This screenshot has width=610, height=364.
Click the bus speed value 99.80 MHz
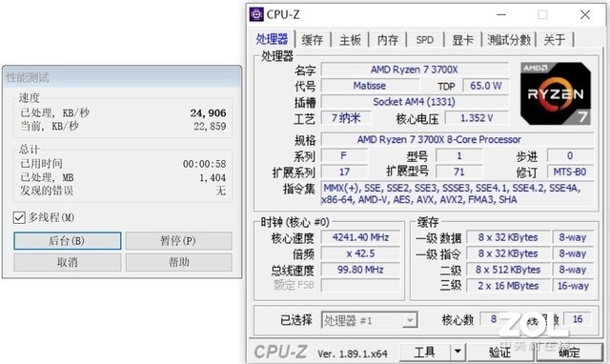click(x=360, y=270)
